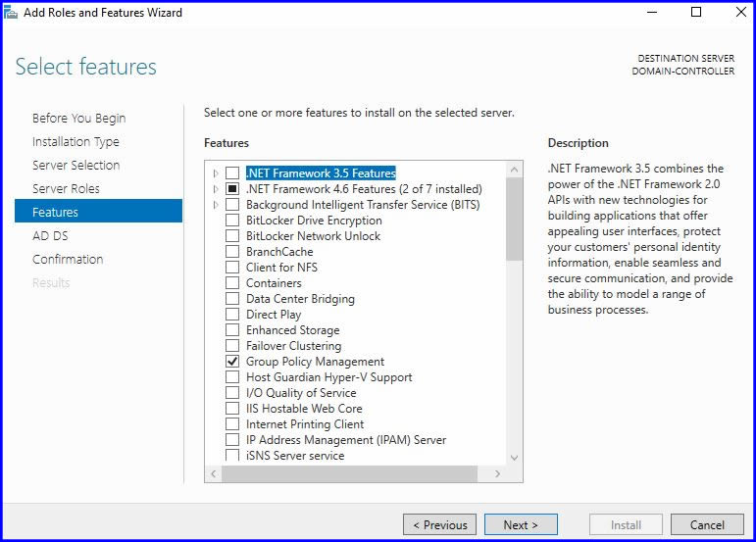Tick the Failover Clustering checkbox
Image resolution: width=756 pixels, height=542 pixels.
point(232,346)
